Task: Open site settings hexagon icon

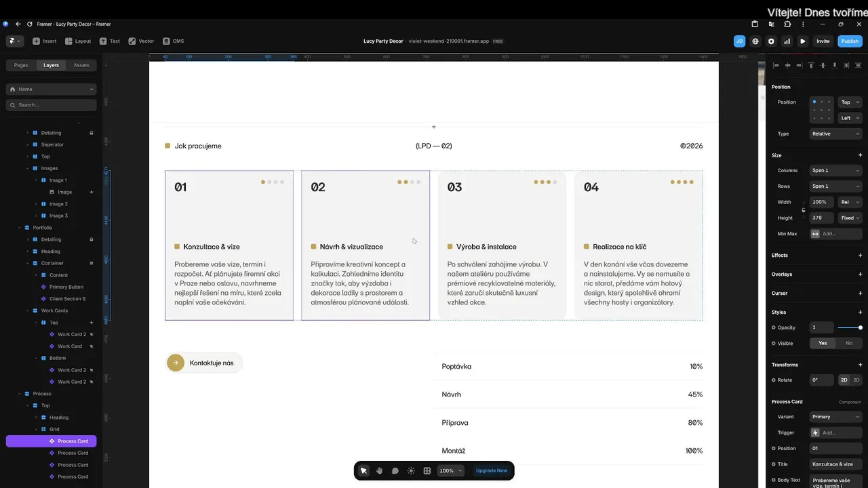Action: (771, 41)
